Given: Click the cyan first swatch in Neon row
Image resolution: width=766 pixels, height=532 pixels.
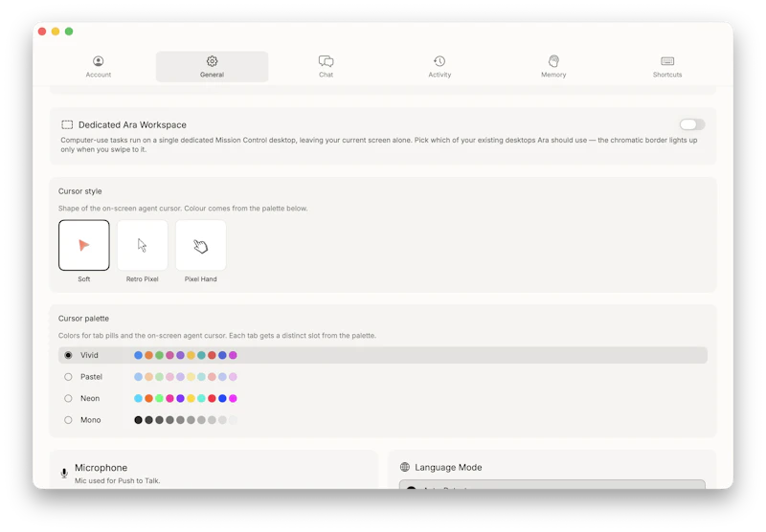Looking at the screenshot, I should 138,398.
